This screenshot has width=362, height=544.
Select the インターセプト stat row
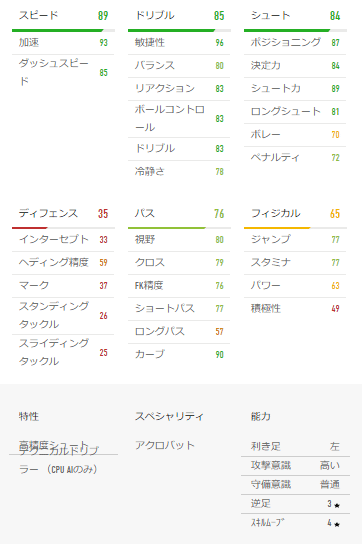63,239
